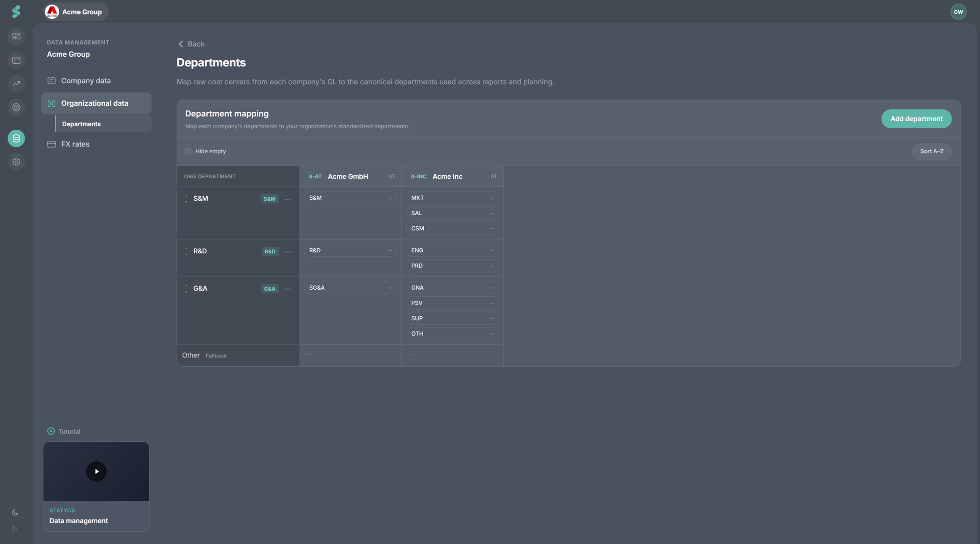The width and height of the screenshot is (980, 544).
Task: Open options for the CSM mapping chip
Action: click(x=492, y=229)
